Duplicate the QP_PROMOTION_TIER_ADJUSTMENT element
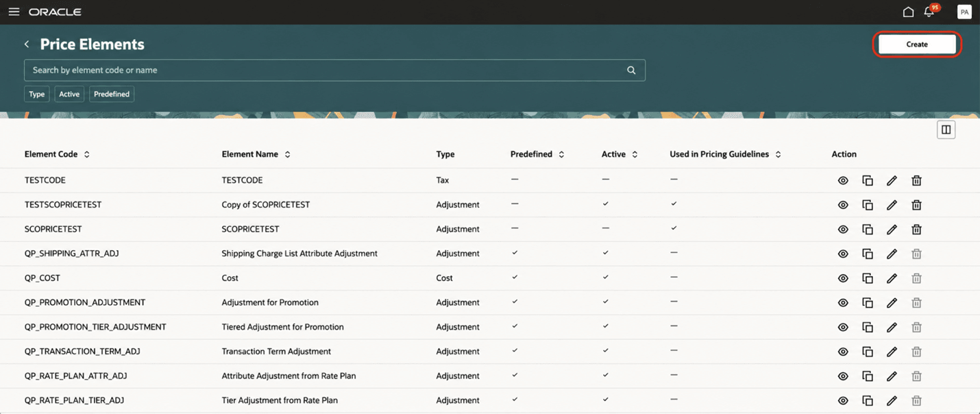This screenshot has height=414, width=980. coord(868,327)
